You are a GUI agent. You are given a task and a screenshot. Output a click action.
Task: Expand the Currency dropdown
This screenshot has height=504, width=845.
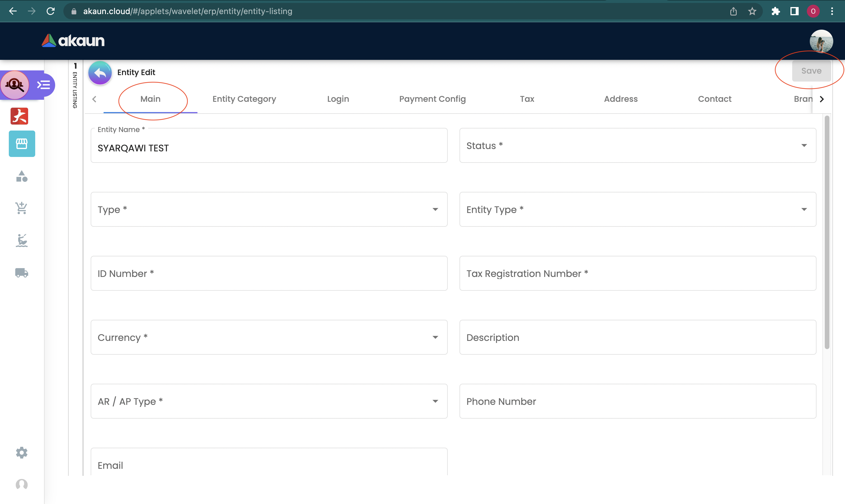269,337
